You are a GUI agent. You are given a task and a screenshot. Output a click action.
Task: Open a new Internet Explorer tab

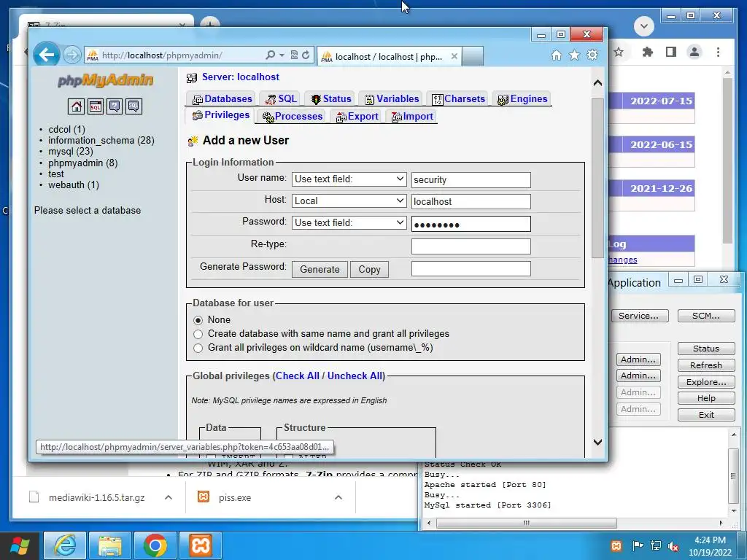click(x=473, y=56)
